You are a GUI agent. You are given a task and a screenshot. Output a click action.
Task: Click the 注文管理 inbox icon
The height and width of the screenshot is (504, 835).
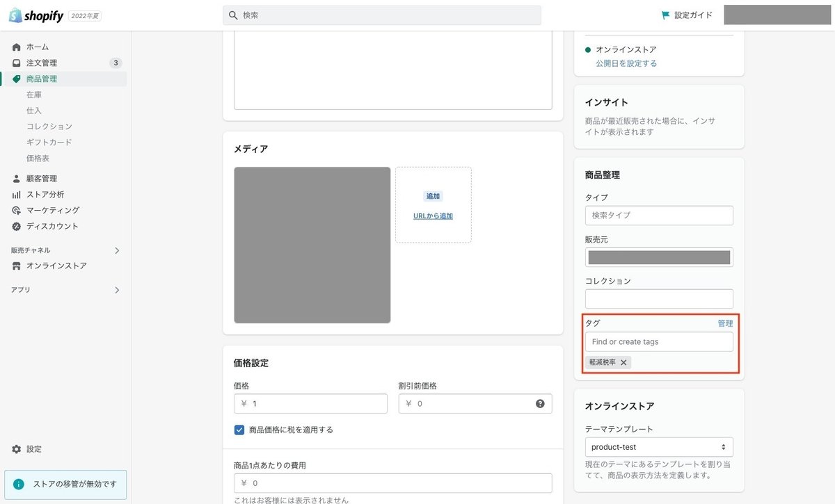point(17,63)
